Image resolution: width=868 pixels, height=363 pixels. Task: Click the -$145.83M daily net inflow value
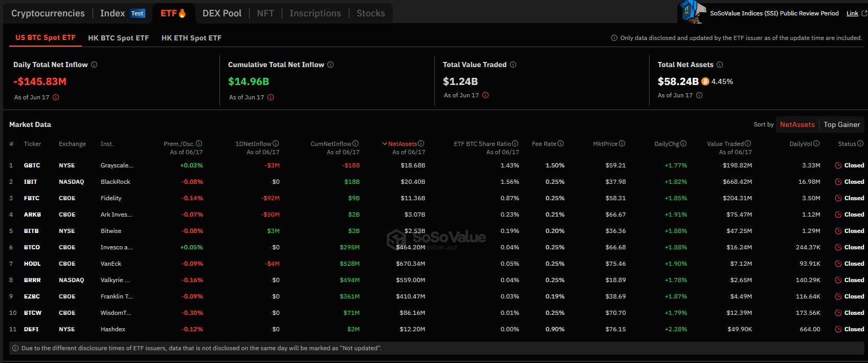tap(40, 81)
